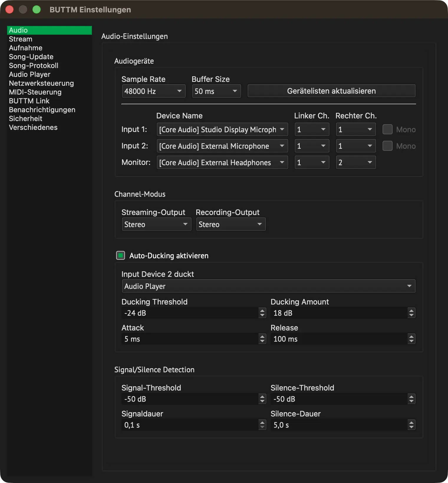Decrease the Release time stepper

[411, 341]
